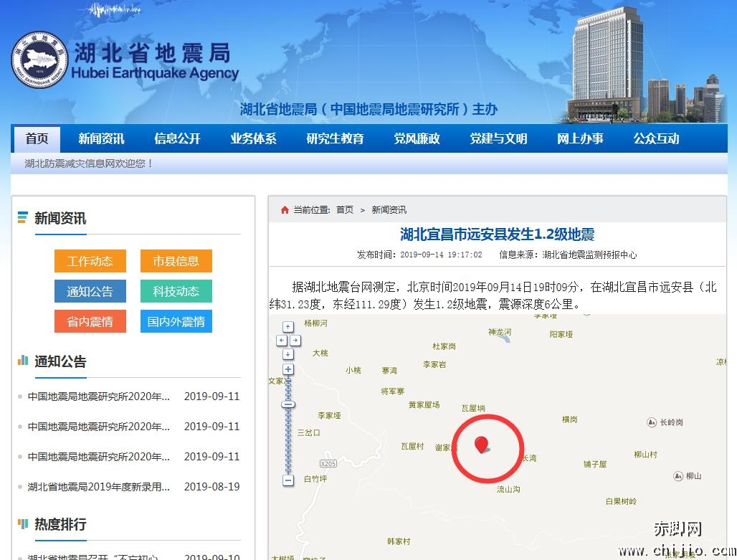The height and width of the screenshot is (560, 737).
Task: Zoom out the map with the minus button
Action: coord(288,480)
